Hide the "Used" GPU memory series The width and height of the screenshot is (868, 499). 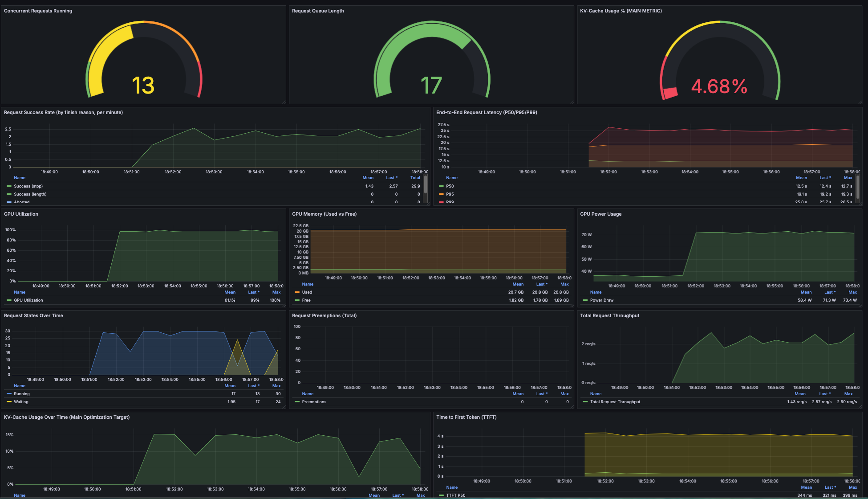tap(307, 292)
